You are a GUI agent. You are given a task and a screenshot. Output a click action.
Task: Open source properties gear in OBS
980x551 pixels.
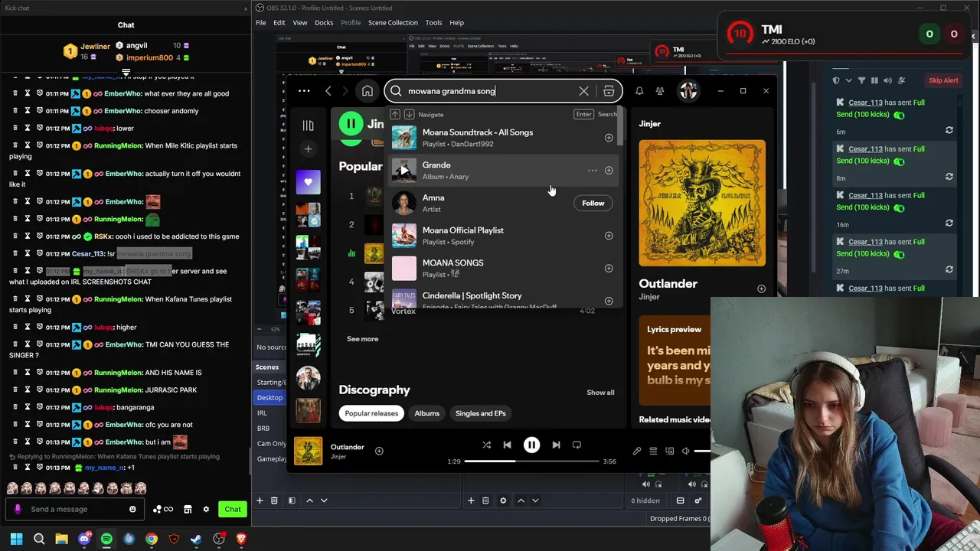(x=503, y=500)
